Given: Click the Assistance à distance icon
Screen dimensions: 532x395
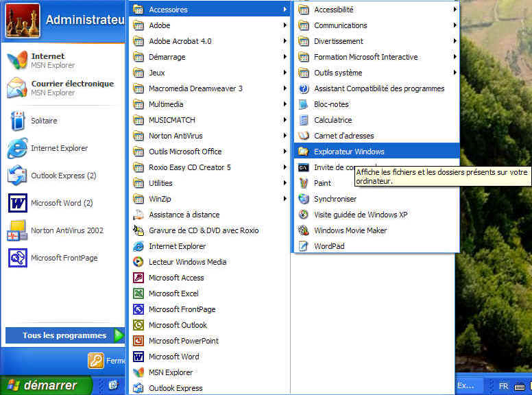Looking at the screenshot, I should 138,215.
